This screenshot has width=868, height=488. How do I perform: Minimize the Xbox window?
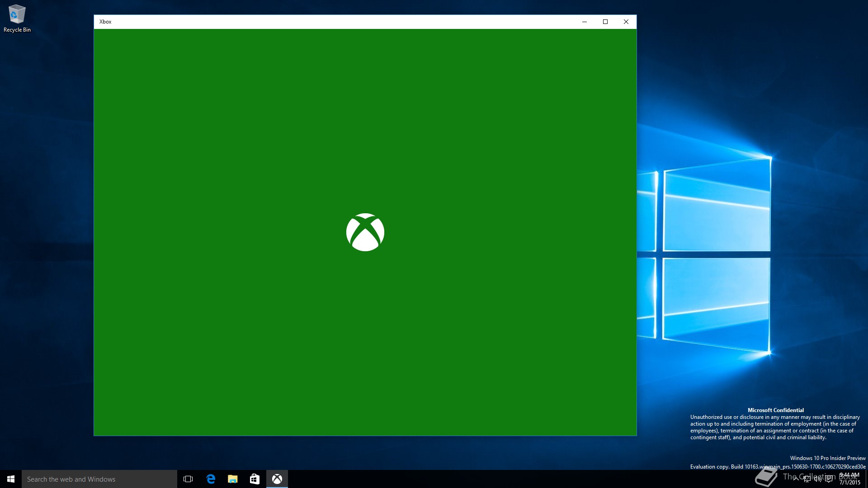(585, 22)
